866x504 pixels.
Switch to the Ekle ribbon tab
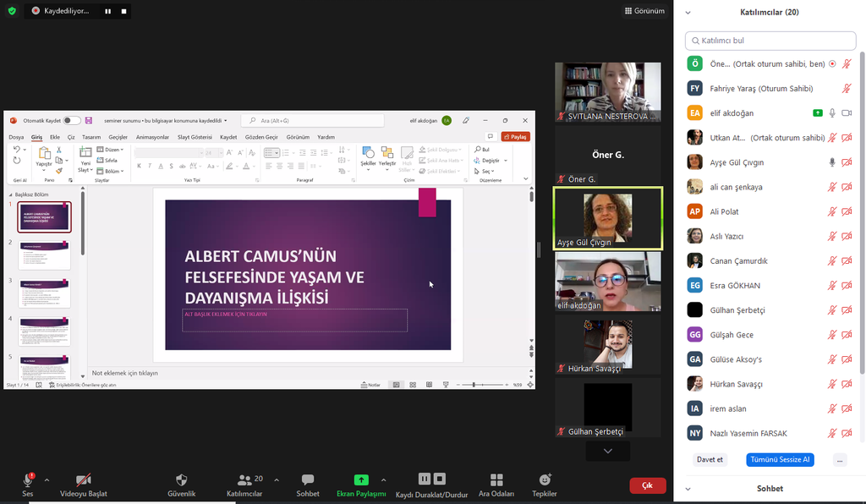tap(55, 137)
